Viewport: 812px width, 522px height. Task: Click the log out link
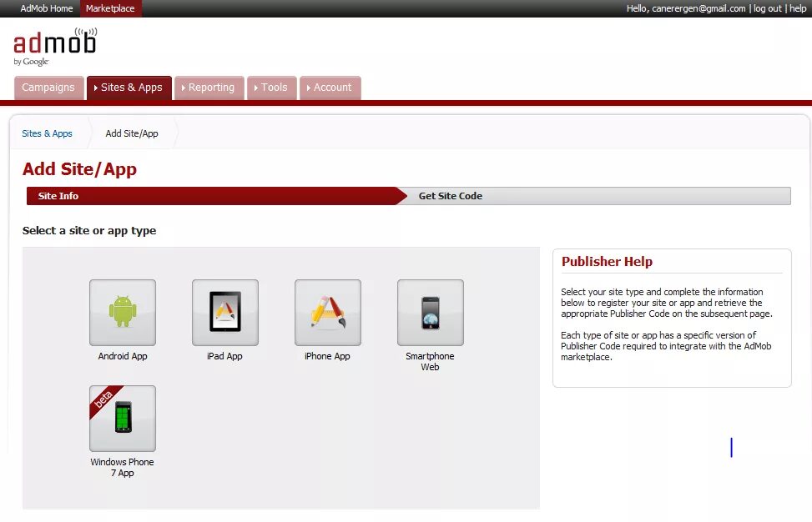click(x=767, y=8)
